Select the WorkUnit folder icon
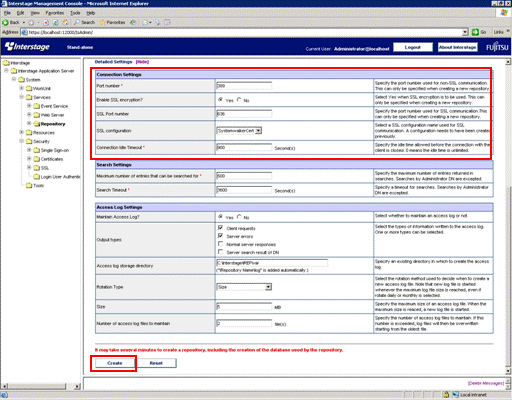This screenshot has width=512, height=400. tap(29, 88)
